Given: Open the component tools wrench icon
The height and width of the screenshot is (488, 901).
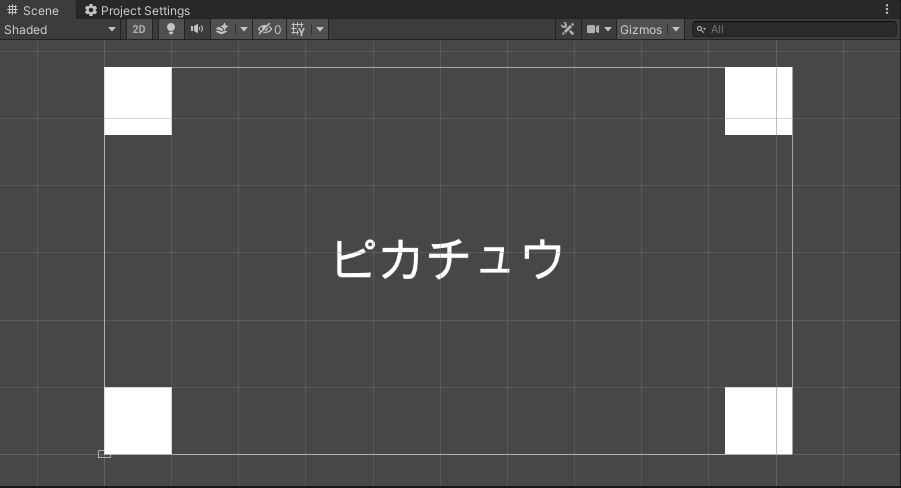Looking at the screenshot, I should click(568, 29).
